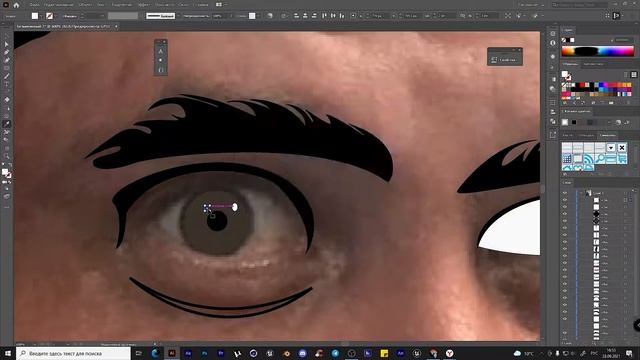Click the Opacity (Непрозрачность) label link
The image size is (640, 360).
(x=196, y=16)
